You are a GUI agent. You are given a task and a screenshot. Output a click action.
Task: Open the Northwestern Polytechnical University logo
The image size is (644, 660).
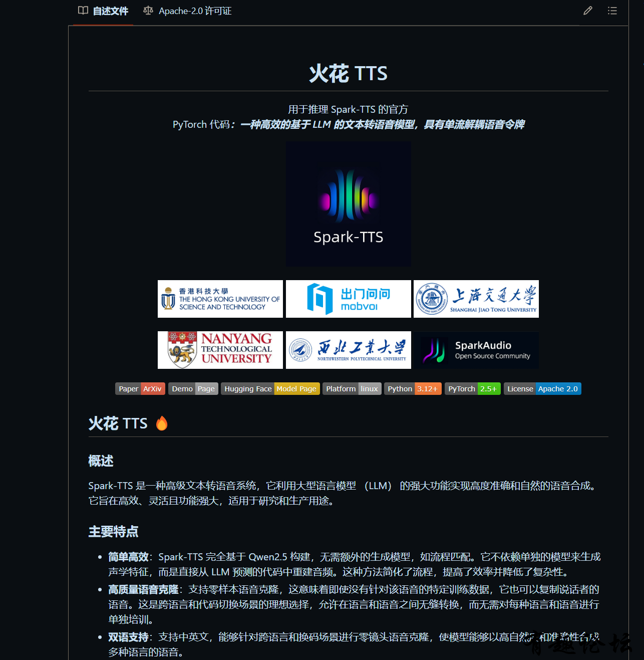pos(349,350)
